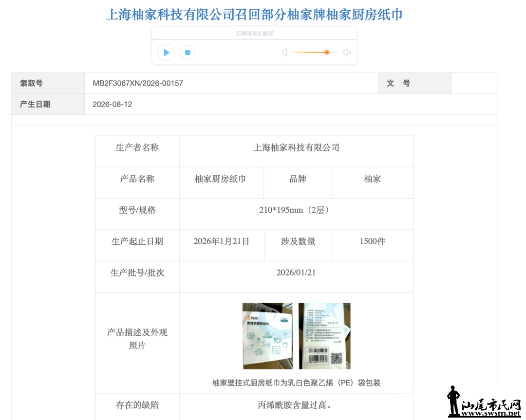Open the back-of-package barcode photo

click(324, 336)
